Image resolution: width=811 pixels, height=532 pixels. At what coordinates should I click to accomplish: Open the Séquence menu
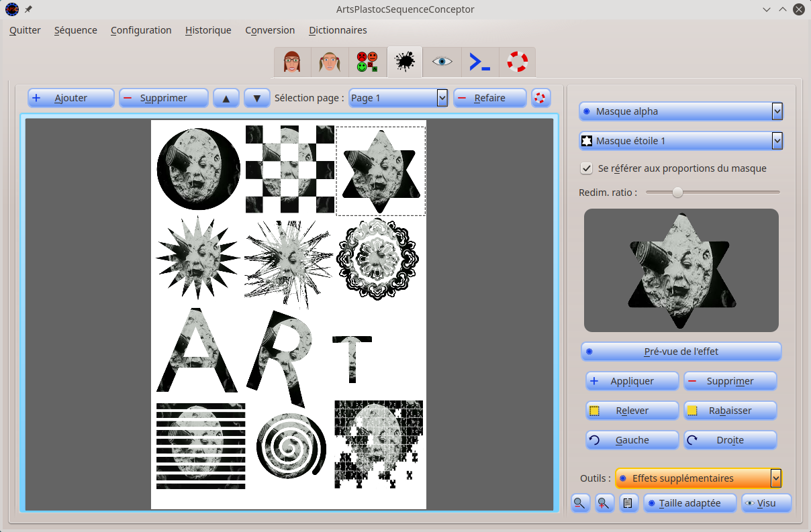76,30
